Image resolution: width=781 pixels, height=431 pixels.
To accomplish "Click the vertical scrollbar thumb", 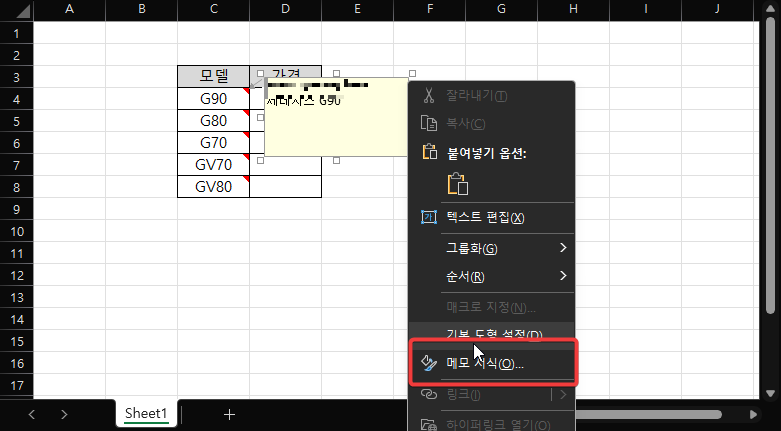I will pyautogui.click(x=770, y=164).
